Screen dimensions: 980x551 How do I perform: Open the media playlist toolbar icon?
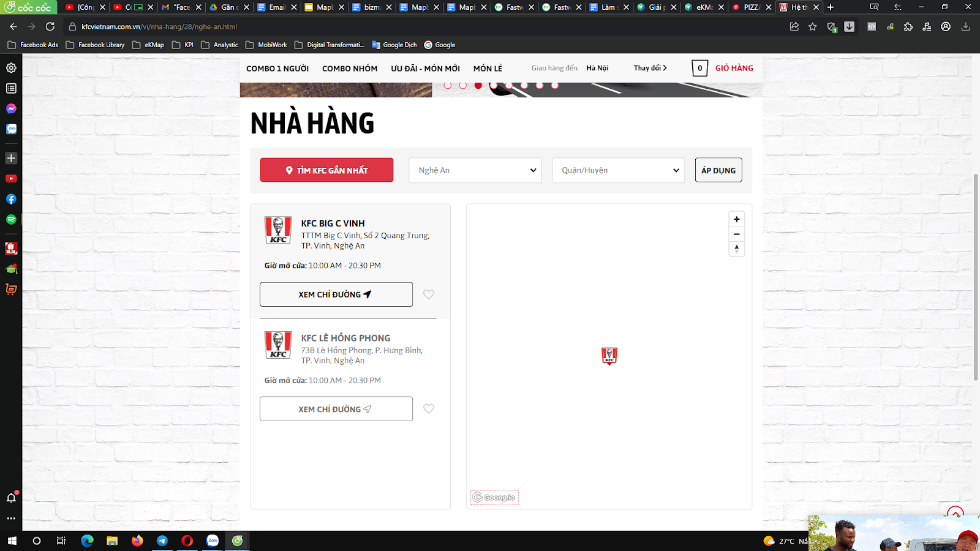click(x=927, y=26)
